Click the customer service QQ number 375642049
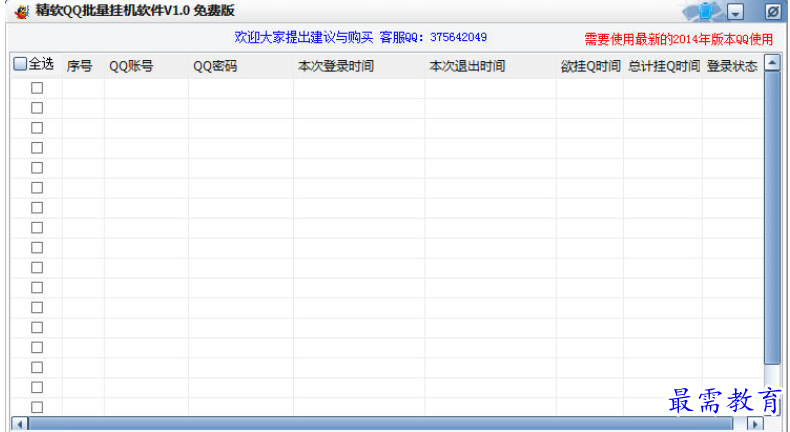This screenshot has height=432, width=790. coord(458,37)
